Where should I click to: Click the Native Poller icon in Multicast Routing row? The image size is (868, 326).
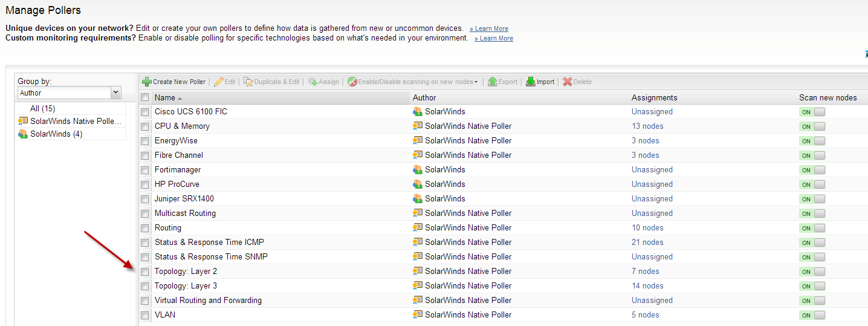pyautogui.click(x=418, y=214)
